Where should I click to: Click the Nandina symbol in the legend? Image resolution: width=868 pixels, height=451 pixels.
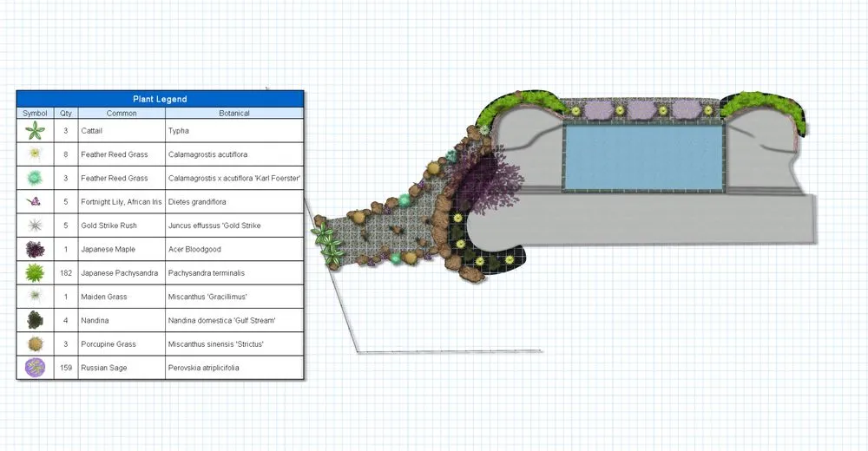coord(35,320)
